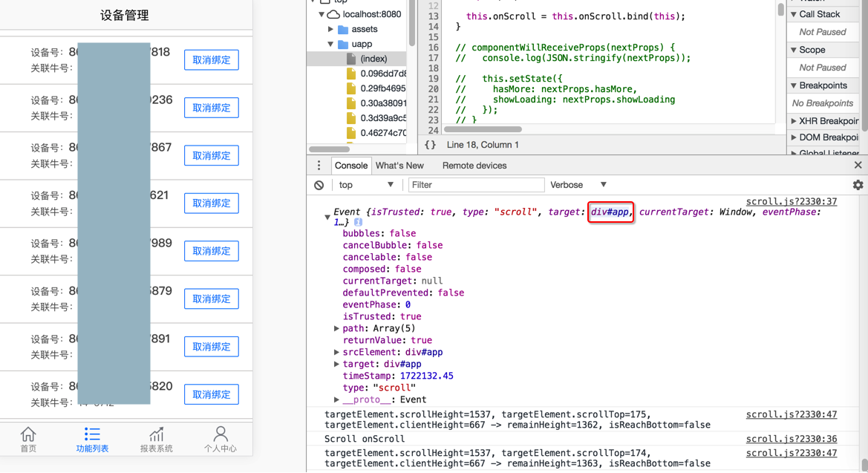This screenshot has width=868, height=473.
Task: Collapse the Breakpoints section
Action: (794, 86)
